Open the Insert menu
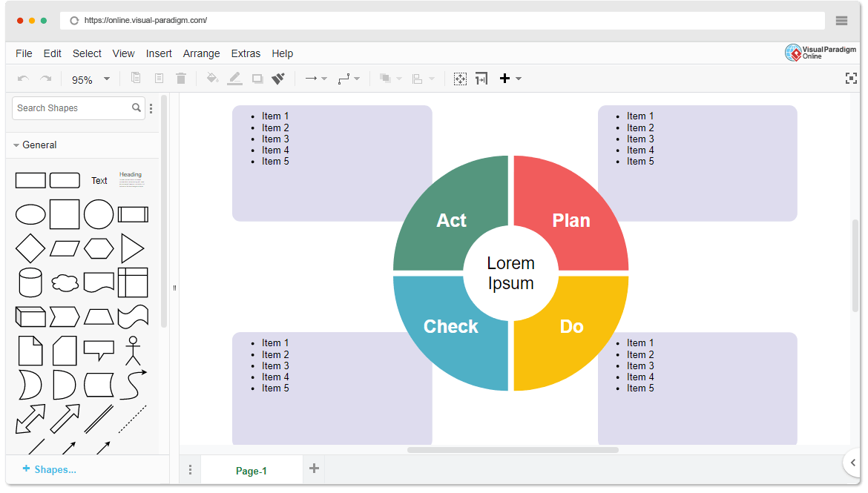This screenshot has height=493, width=868. pos(159,53)
